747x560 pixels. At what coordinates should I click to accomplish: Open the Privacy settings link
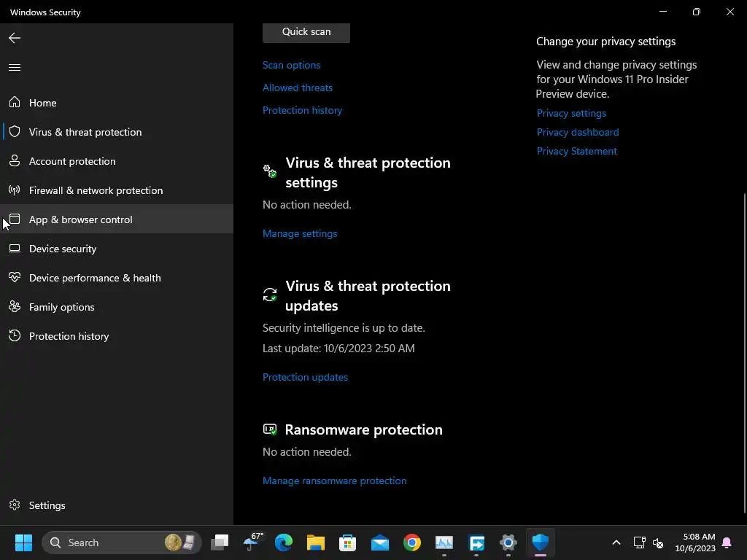pyautogui.click(x=571, y=113)
